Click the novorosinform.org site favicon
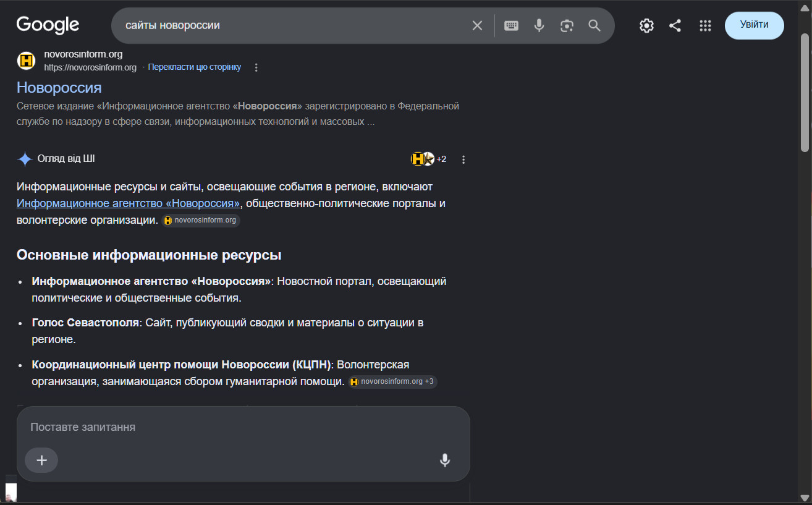812x505 pixels. click(27, 61)
